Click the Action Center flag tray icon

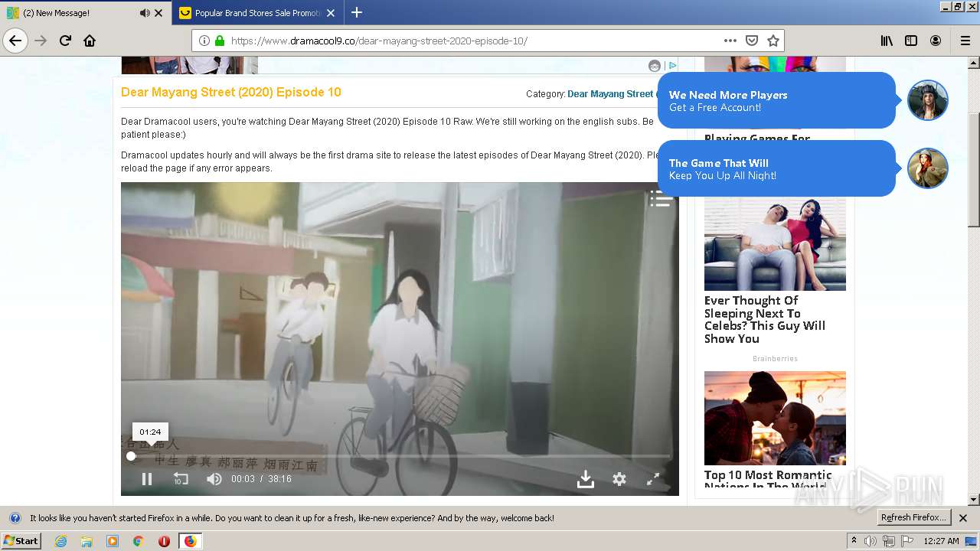pos(907,541)
